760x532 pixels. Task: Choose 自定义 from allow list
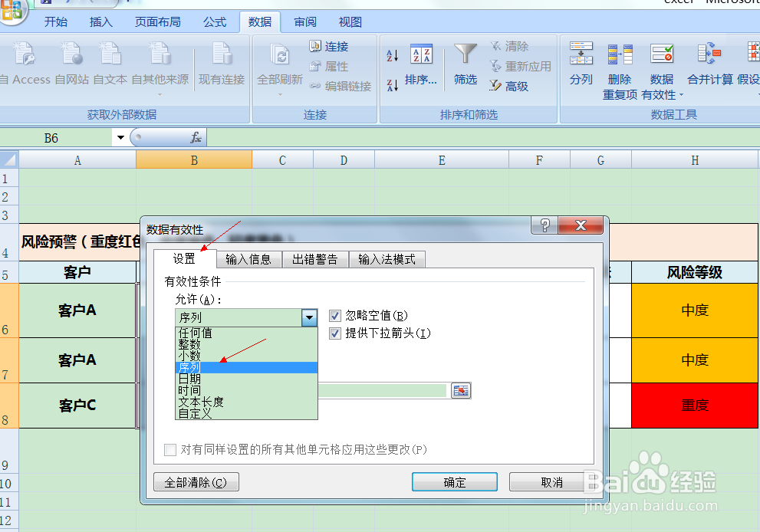[246, 413]
